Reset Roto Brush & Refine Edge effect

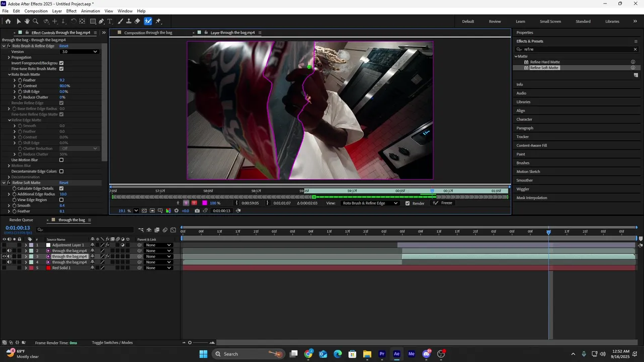tap(64, 46)
